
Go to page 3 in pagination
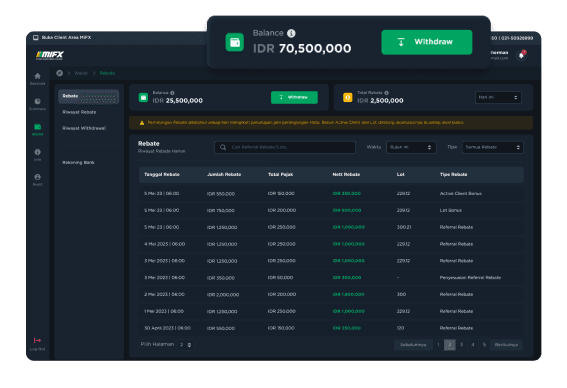click(x=461, y=345)
